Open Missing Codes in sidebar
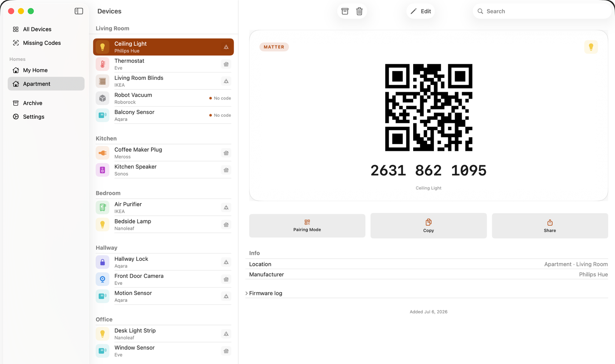 (46, 43)
